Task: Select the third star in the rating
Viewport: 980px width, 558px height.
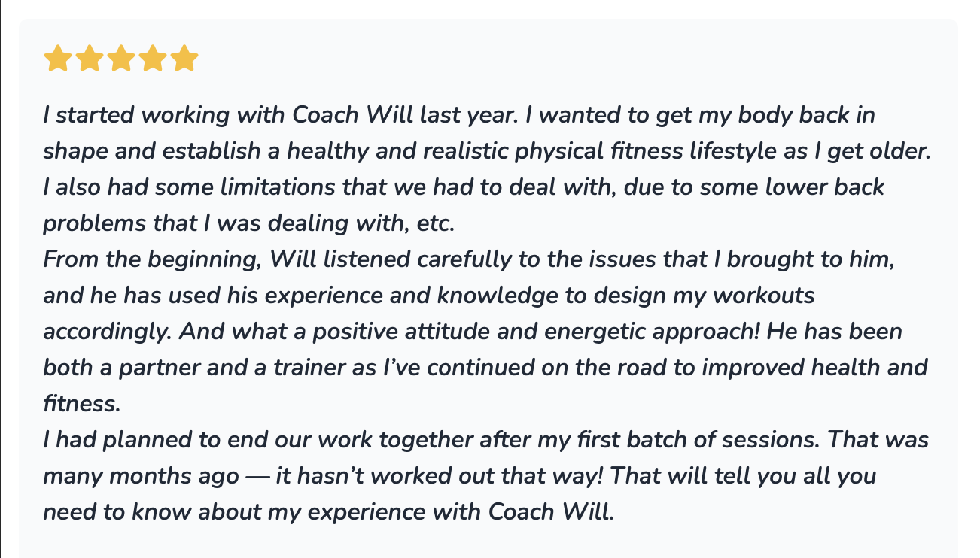Action: coord(120,59)
